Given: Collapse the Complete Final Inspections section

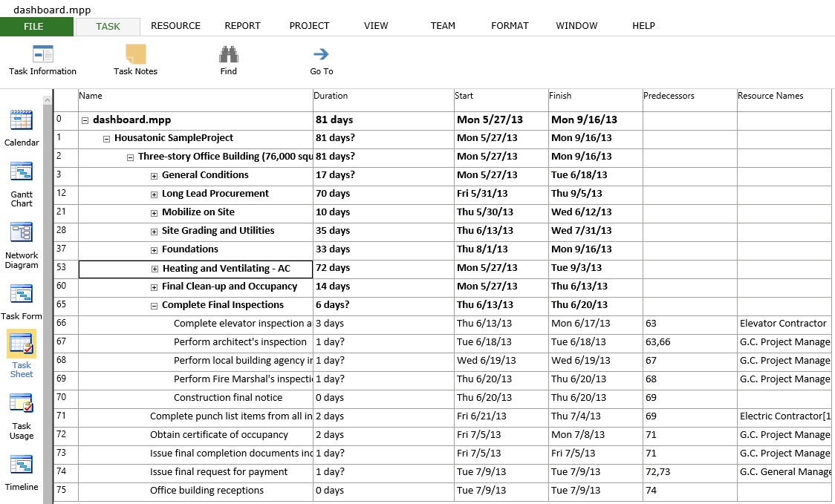Looking at the screenshot, I should click(153, 304).
